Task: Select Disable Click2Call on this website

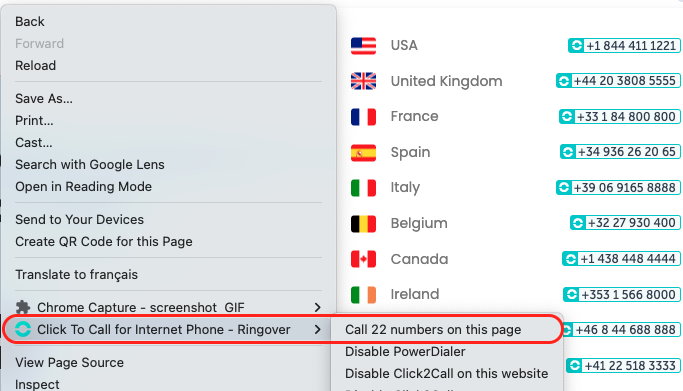Action: click(447, 374)
